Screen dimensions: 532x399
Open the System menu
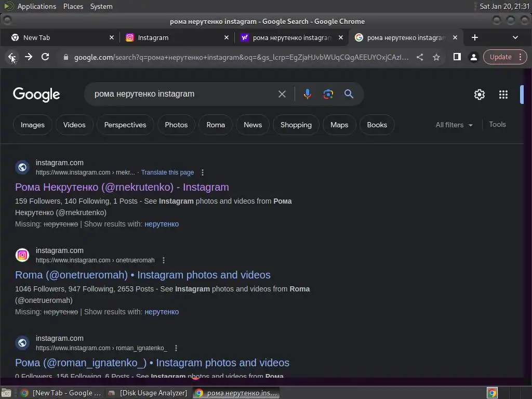(x=101, y=6)
